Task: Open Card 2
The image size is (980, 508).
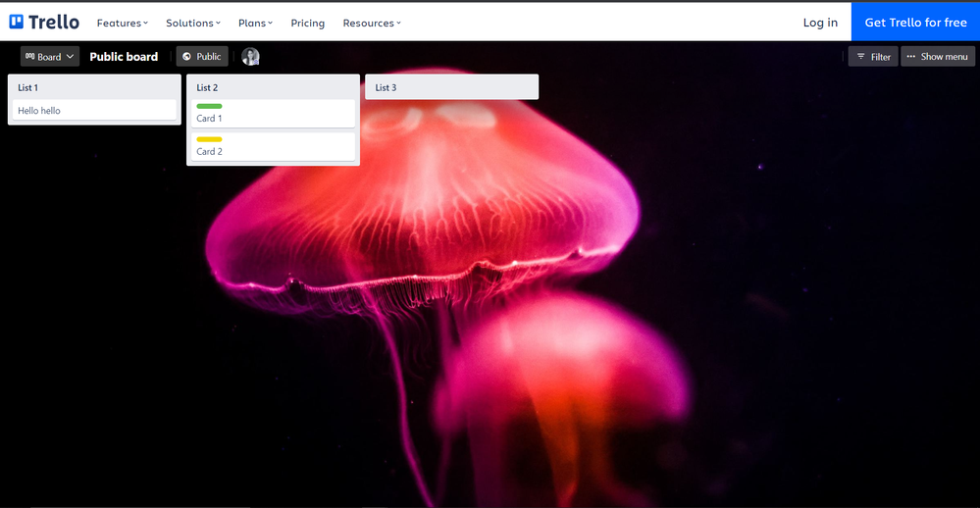Action: tap(273, 147)
